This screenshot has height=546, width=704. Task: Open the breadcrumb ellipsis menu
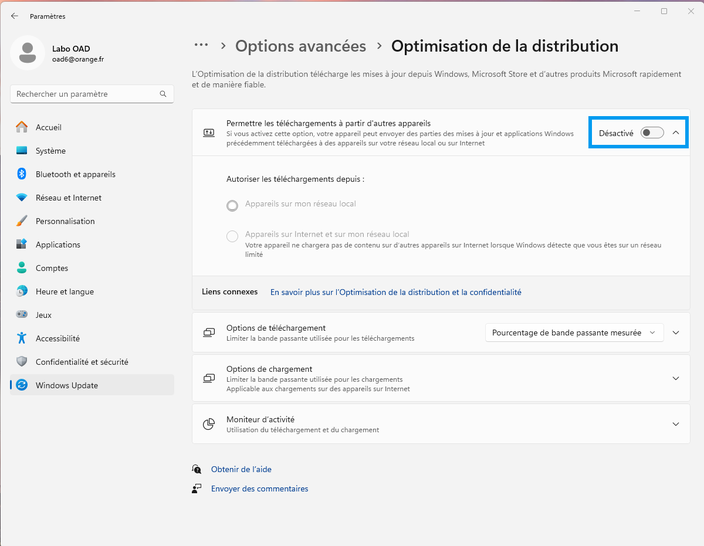(x=201, y=46)
